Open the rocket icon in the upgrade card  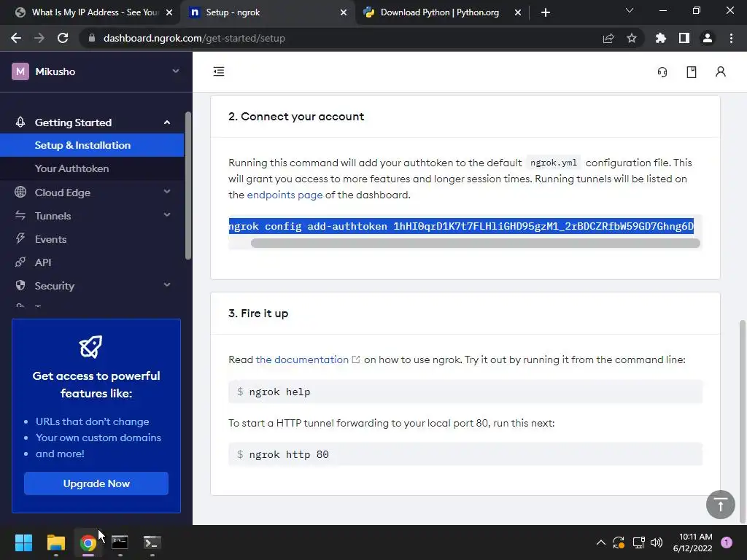tap(90, 346)
